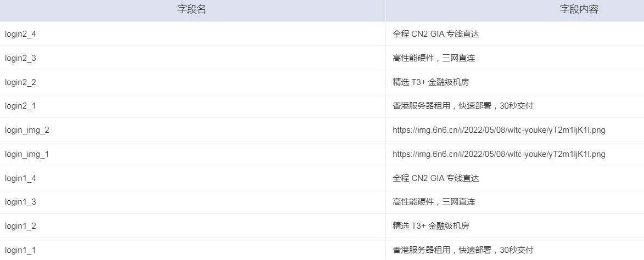The image size is (644, 260).
Task: Click login2_1 content 香港服务器租用 text
Action: (422, 106)
